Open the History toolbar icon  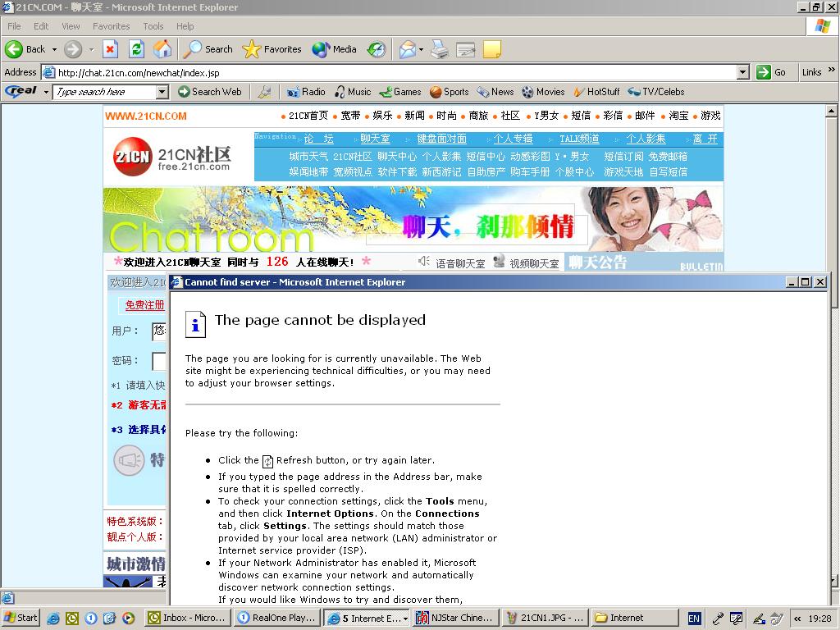(377, 49)
